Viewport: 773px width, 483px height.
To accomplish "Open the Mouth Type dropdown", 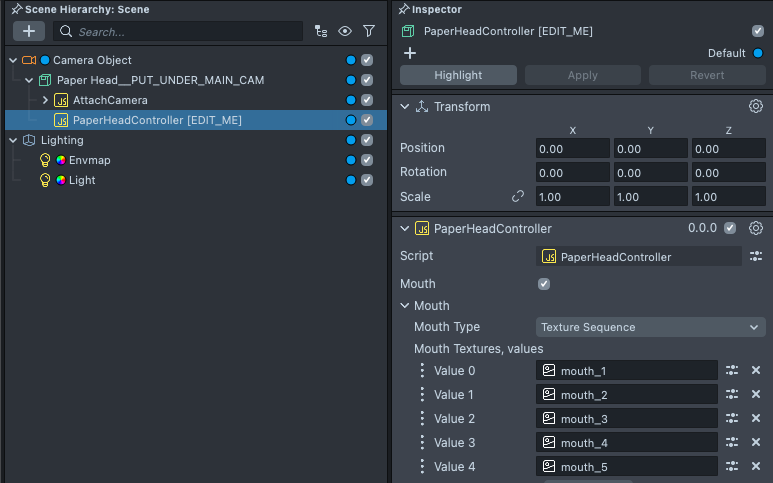I will [x=650, y=327].
